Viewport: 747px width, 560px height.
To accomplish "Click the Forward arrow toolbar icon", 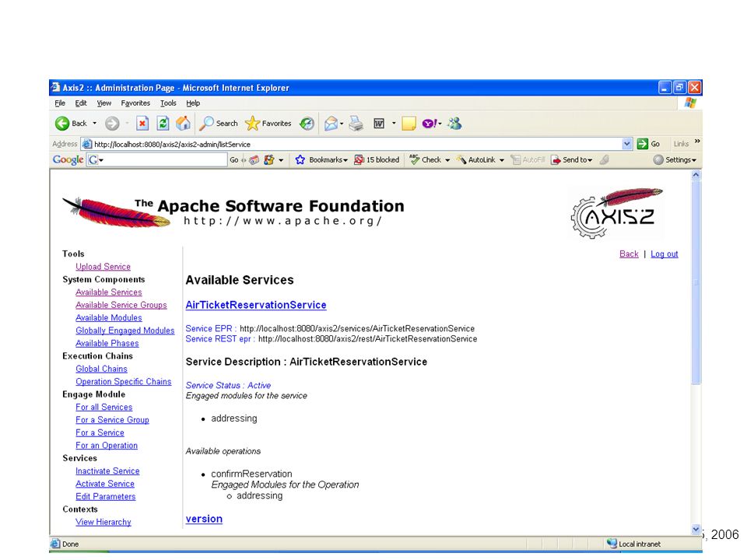I will pos(112,124).
